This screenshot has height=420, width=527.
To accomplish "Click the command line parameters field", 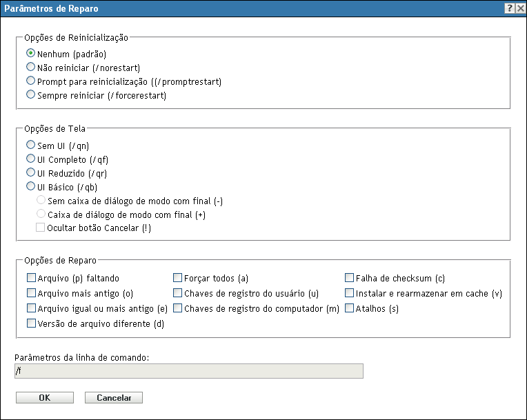I will pos(188,371).
